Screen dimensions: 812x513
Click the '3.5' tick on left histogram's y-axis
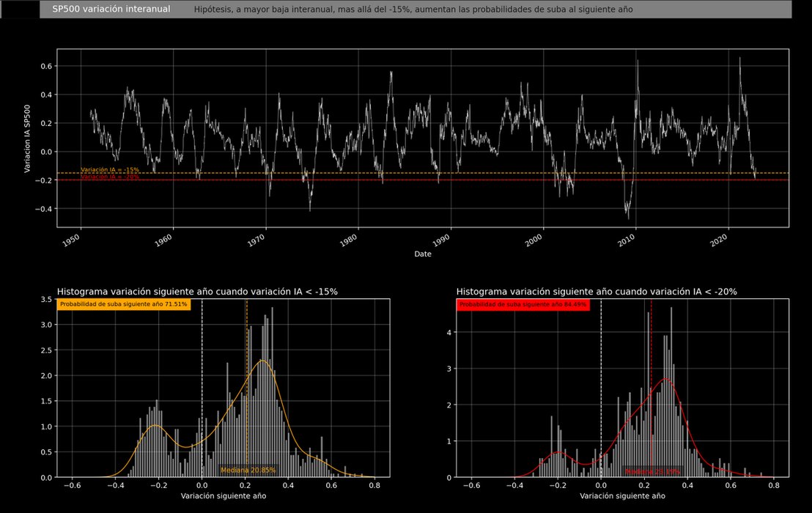click(x=46, y=300)
